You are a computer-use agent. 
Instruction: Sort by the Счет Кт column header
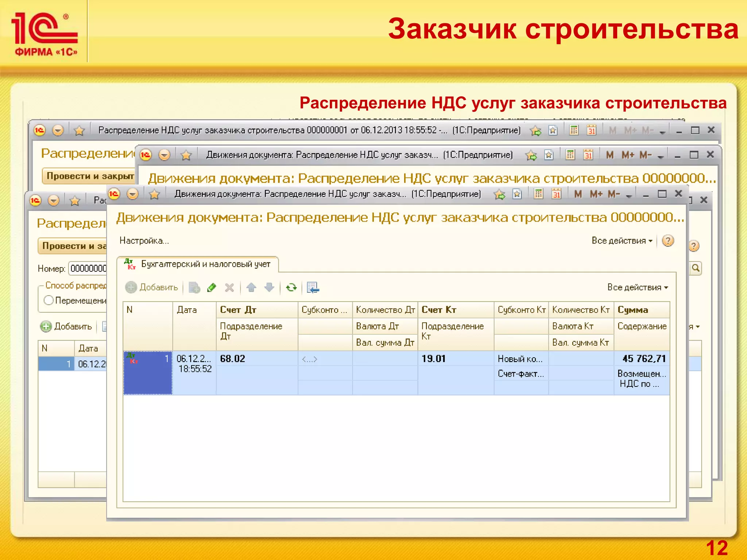pyautogui.click(x=456, y=310)
